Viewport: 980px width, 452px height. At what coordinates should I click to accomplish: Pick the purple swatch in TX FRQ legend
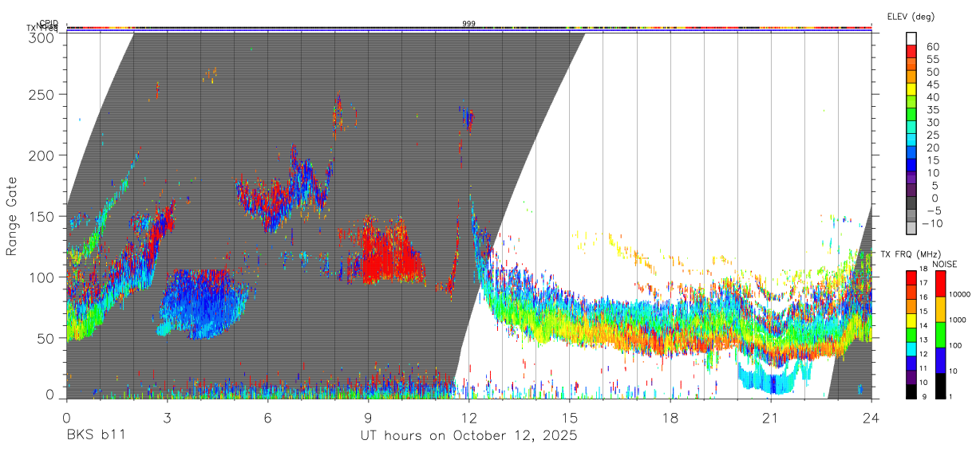pyautogui.click(x=910, y=378)
